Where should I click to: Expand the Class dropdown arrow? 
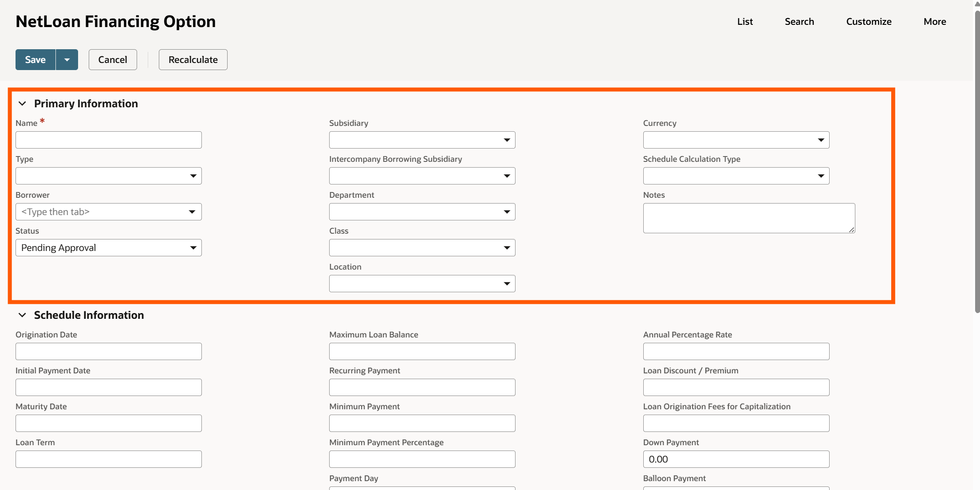pyautogui.click(x=507, y=248)
